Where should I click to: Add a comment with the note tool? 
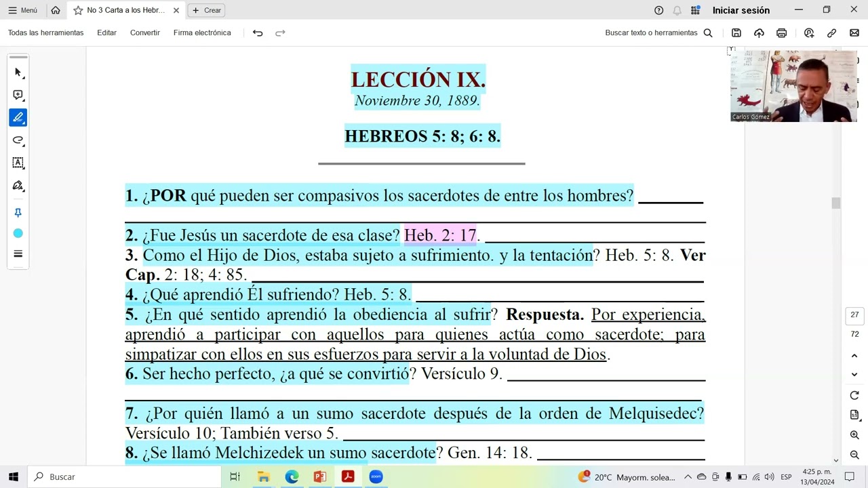pyautogui.click(x=18, y=95)
